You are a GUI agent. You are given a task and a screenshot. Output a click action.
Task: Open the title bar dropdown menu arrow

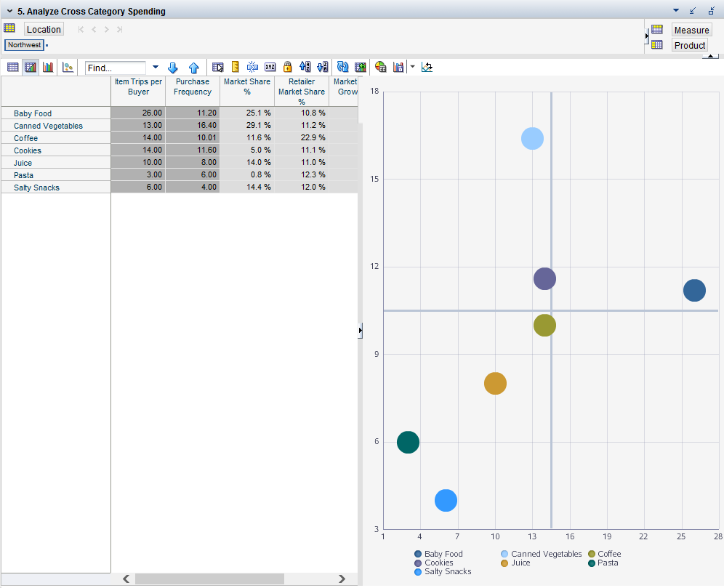point(676,10)
